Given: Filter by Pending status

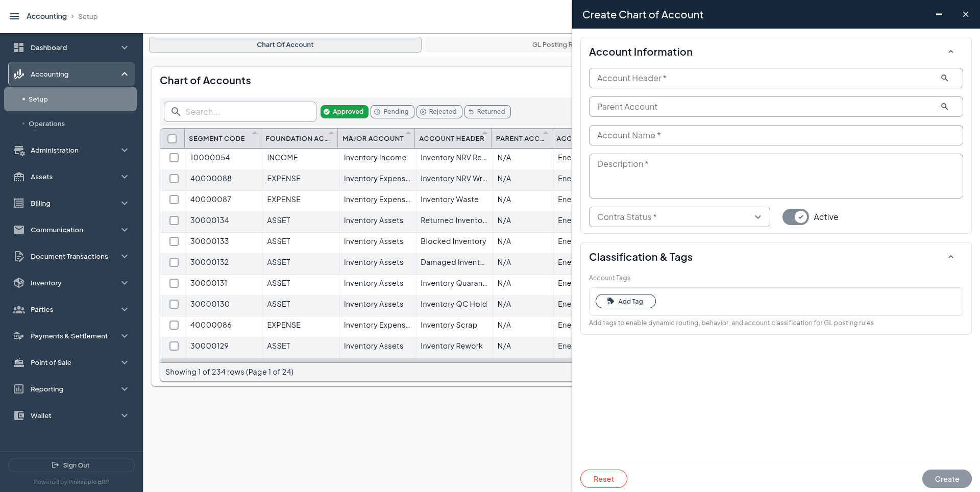Looking at the screenshot, I should (x=392, y=112).
